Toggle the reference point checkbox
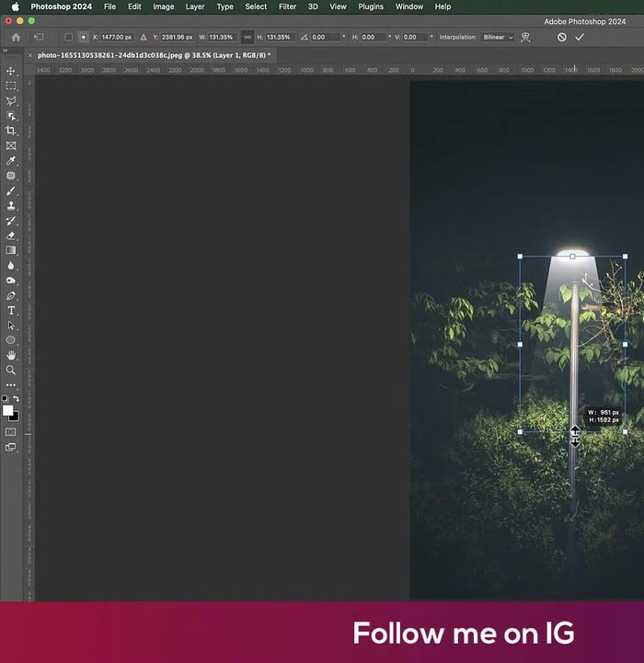Screen dimensions: 644x663 coord(68,37)
